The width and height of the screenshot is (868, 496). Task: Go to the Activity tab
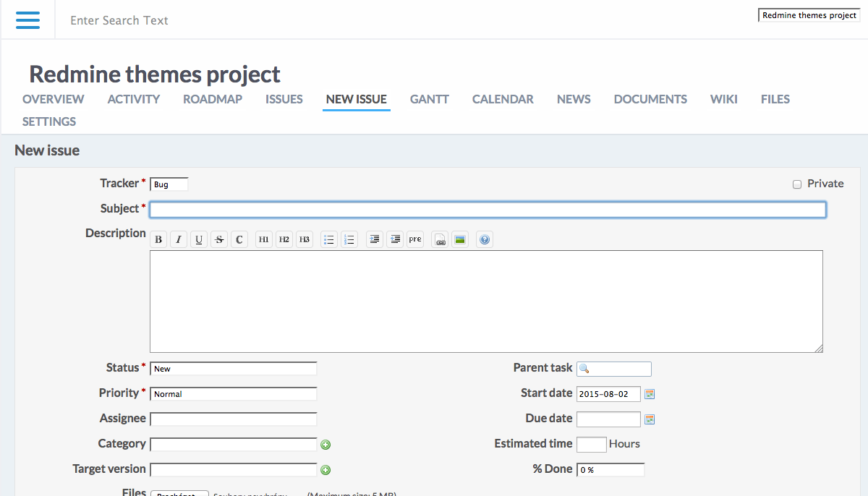pos(134,99)
